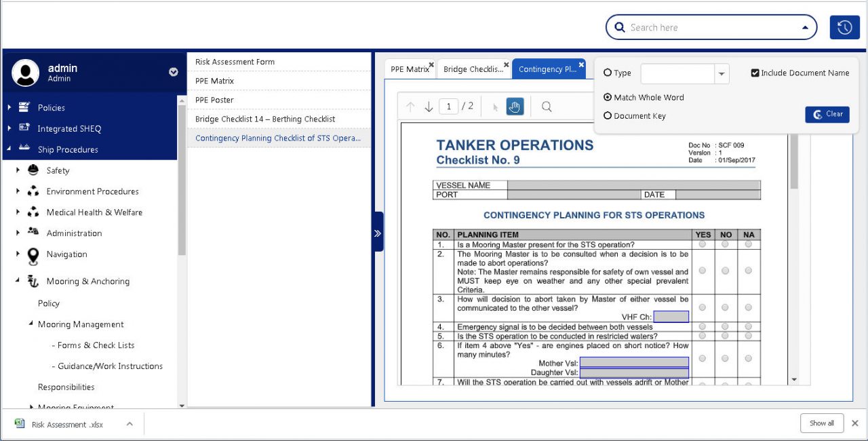The width and height of the screenshot is (868, 441).
Task: Click Show all downloads button
Action: coord(821,423)
